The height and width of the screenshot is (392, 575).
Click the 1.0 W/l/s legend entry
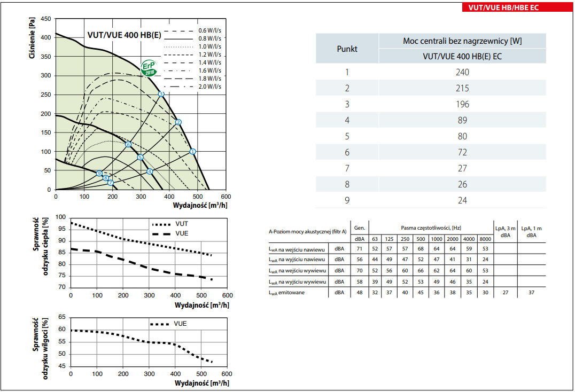coord(192,46)
